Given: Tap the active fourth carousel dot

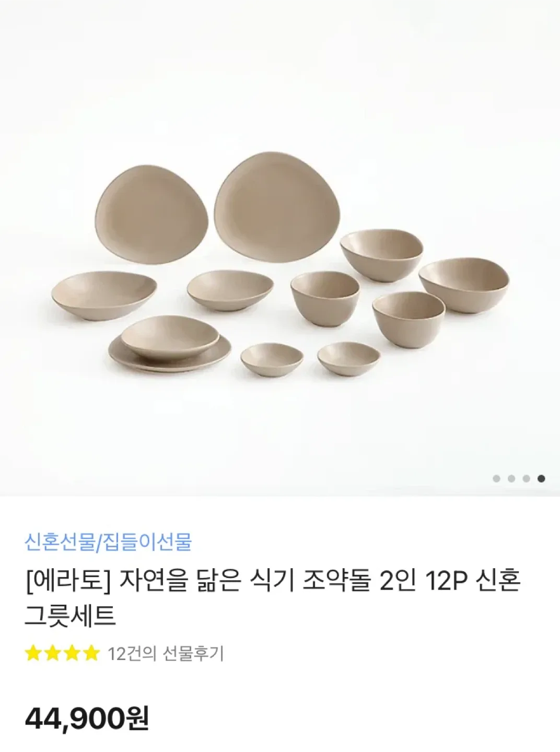Looking at the screenshot, I should 542,478.
